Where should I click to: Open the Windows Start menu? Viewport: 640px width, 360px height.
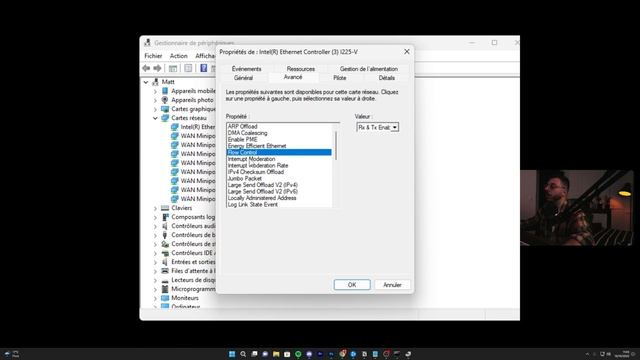(x=232, y=354)
